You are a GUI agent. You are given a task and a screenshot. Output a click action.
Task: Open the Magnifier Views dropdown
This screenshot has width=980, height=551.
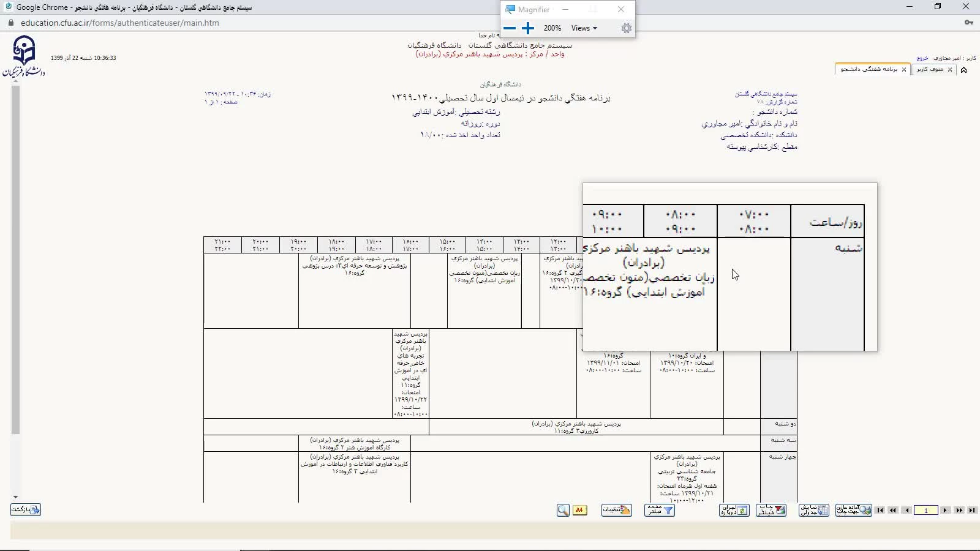584,28
